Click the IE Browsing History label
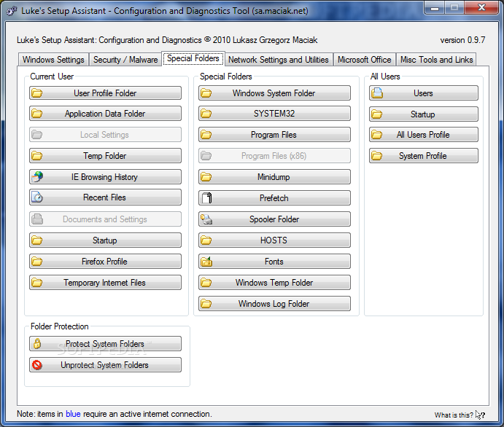The image size is (504, 427). tap(104, 177)
